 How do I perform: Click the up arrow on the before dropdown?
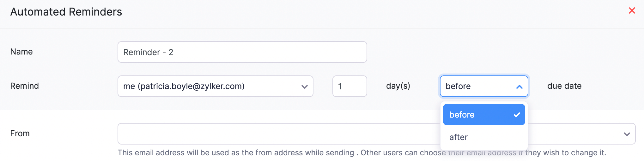pyautogui.click(x=519, y=87)
